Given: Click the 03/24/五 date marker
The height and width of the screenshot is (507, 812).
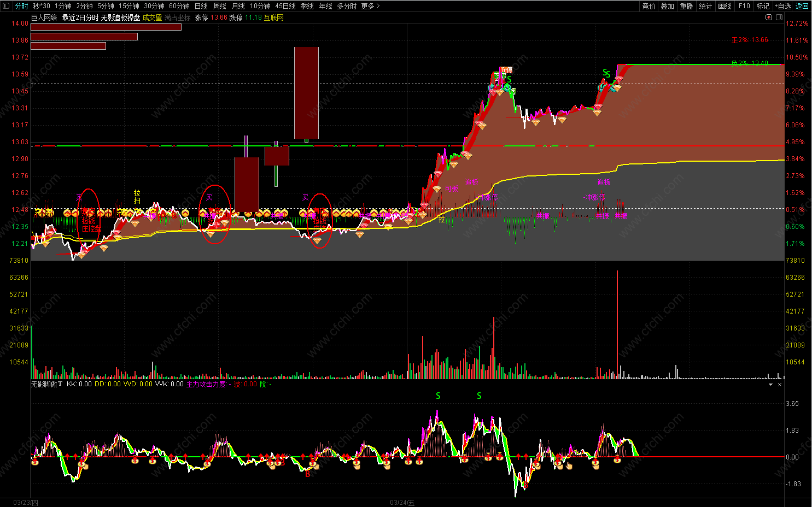Looking at the screenshot, I should 402,503.
